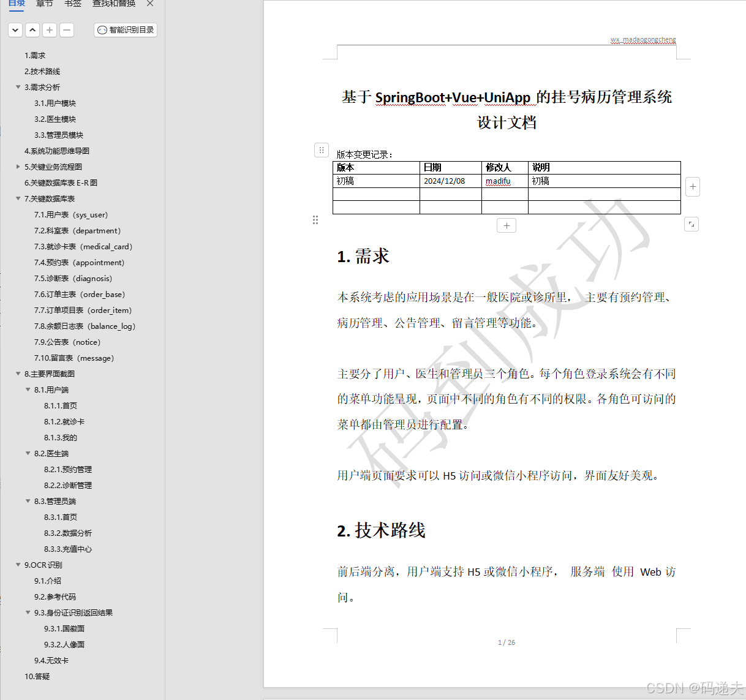Open the 查找和替换 tab
The width and height of the screenshot is (746, 700).
[x=114, y=4]
